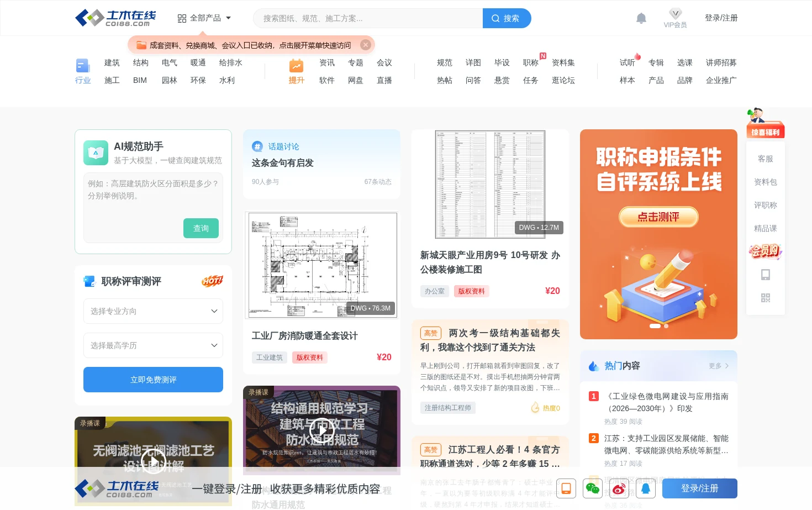Open 资料包 in the right sidebar

[766, 182]
